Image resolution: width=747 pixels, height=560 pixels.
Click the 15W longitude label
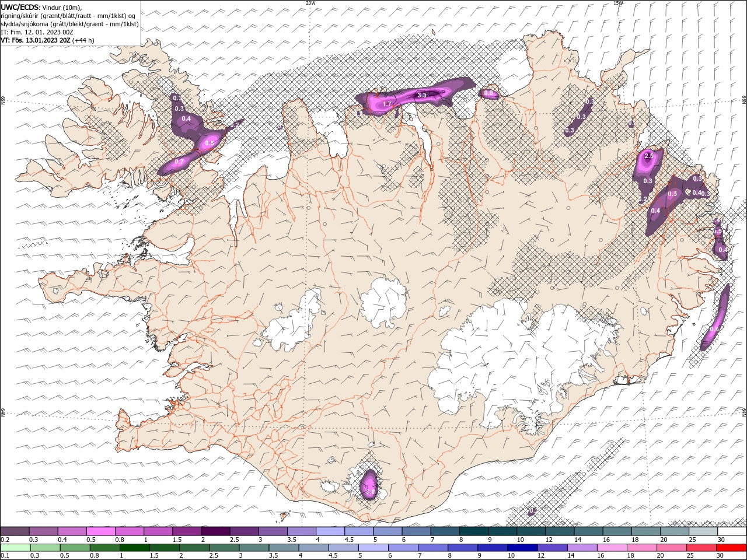(618, 3)
